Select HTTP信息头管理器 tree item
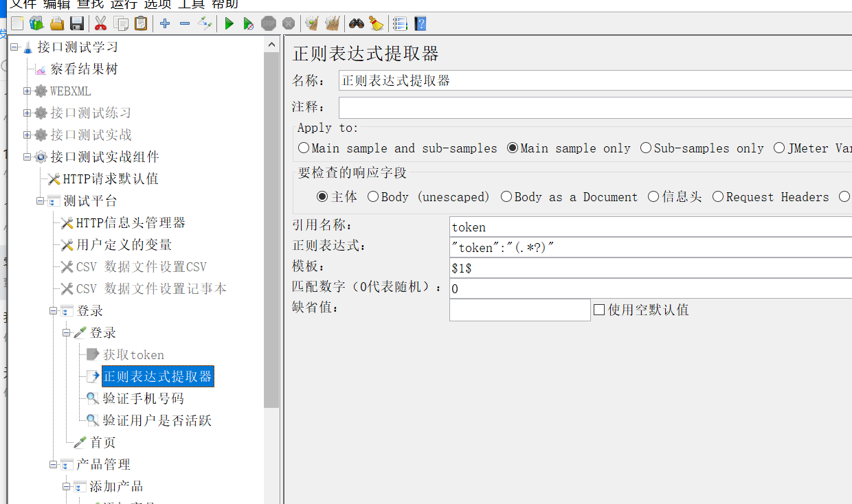 tap(131, 223)
